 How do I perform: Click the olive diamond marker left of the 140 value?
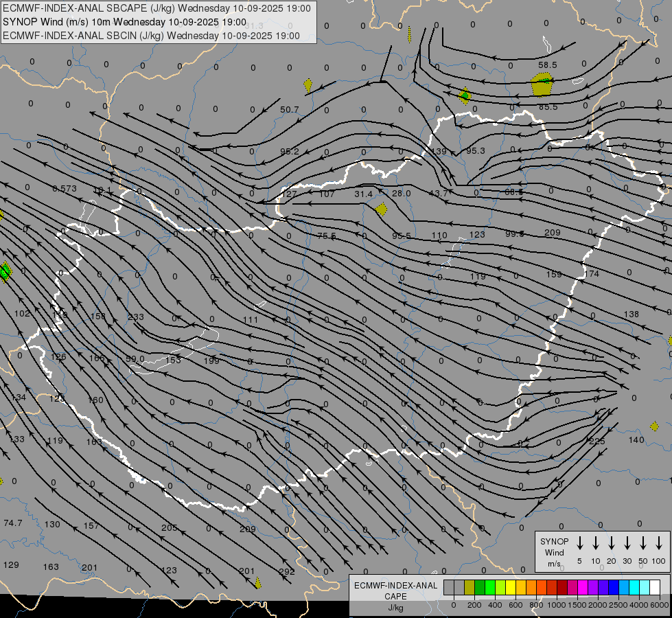[x=654, y=426]
